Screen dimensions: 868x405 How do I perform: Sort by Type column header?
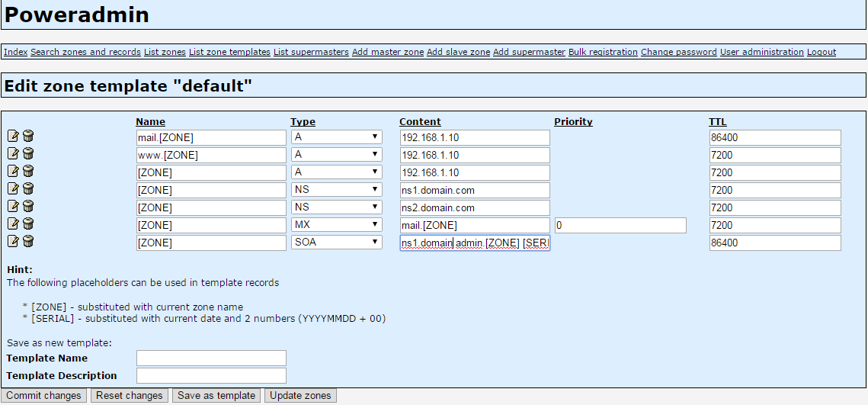click(303, 122)
